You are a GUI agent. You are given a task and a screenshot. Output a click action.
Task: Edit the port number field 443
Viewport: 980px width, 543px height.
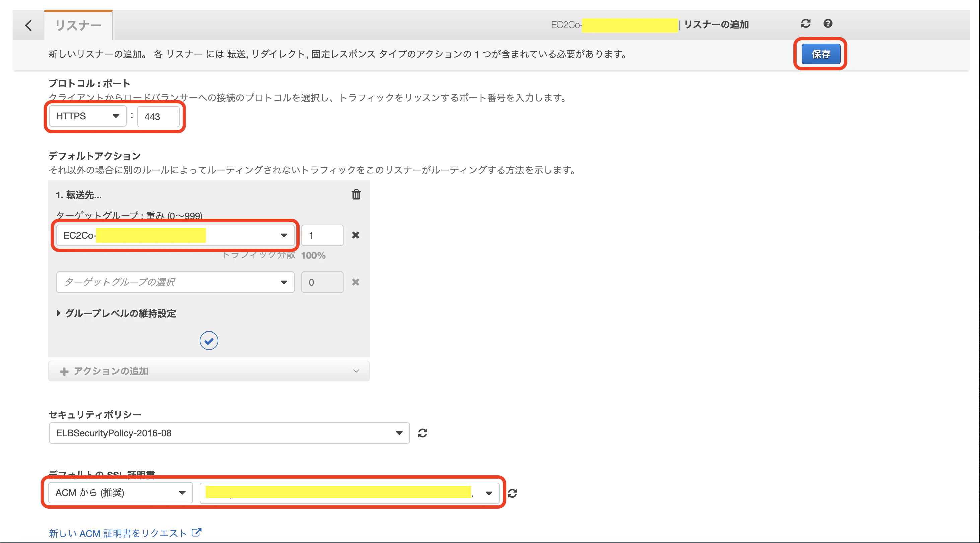tap(158, 117)
